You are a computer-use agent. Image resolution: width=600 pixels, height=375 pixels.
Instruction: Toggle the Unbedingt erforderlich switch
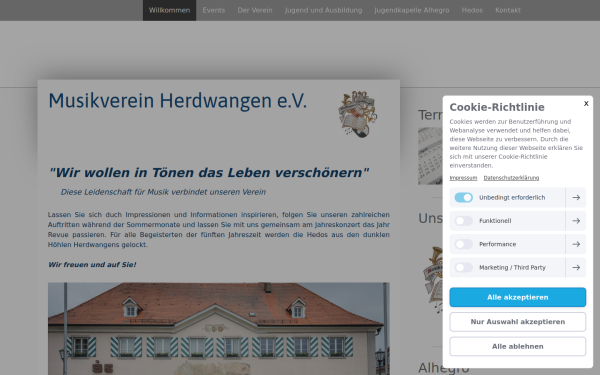pos(463,197)
